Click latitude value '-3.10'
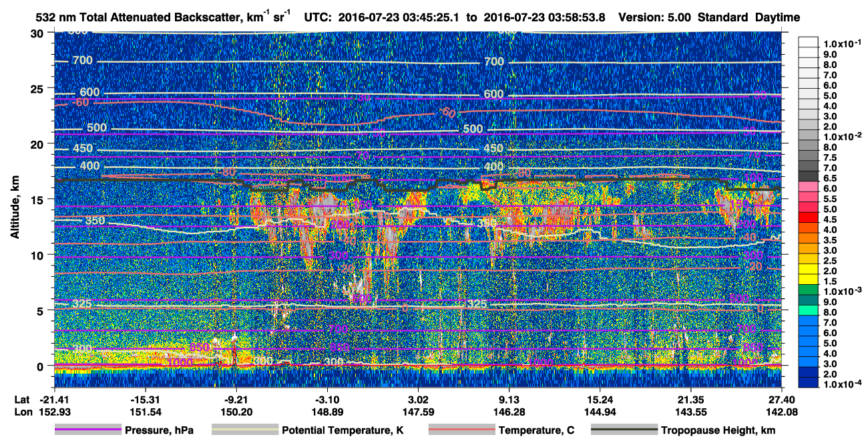 click(x=327, y=399)
